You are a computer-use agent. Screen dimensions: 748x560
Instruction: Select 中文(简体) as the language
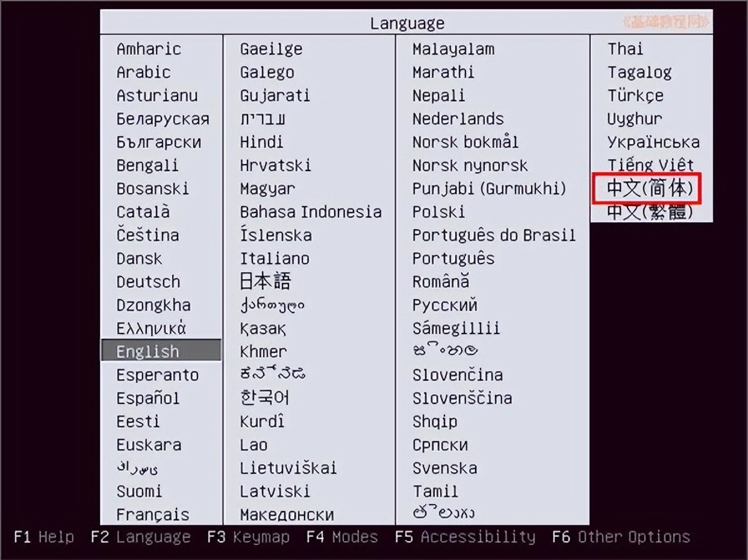pyautogui.click(x=645, y=188)
